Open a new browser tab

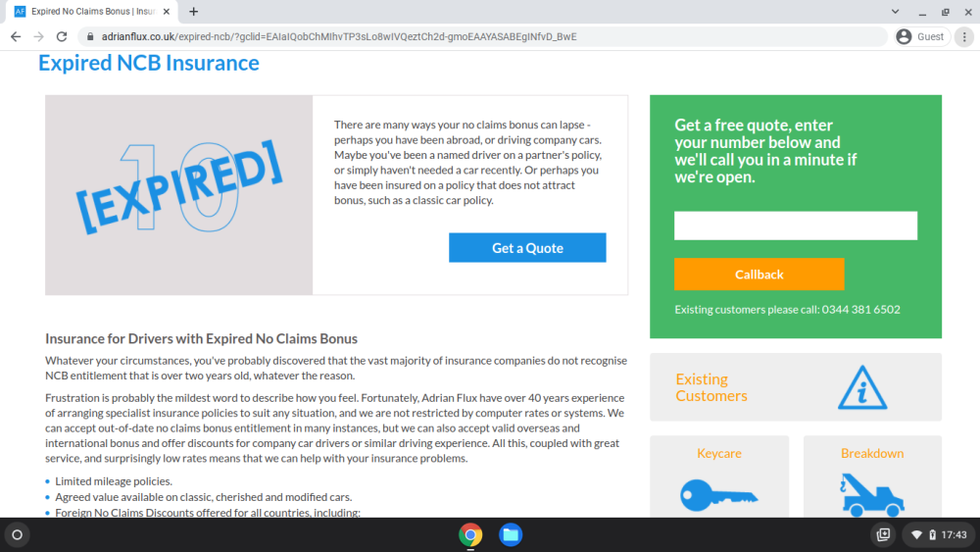194,11
